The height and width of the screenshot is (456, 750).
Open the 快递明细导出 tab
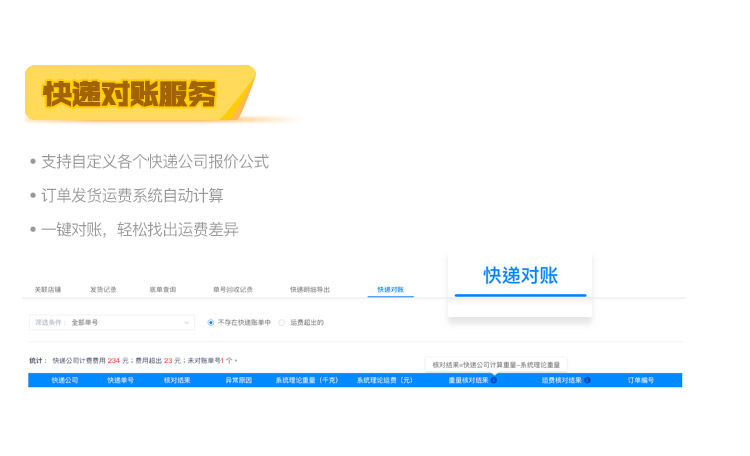(310, 289)
